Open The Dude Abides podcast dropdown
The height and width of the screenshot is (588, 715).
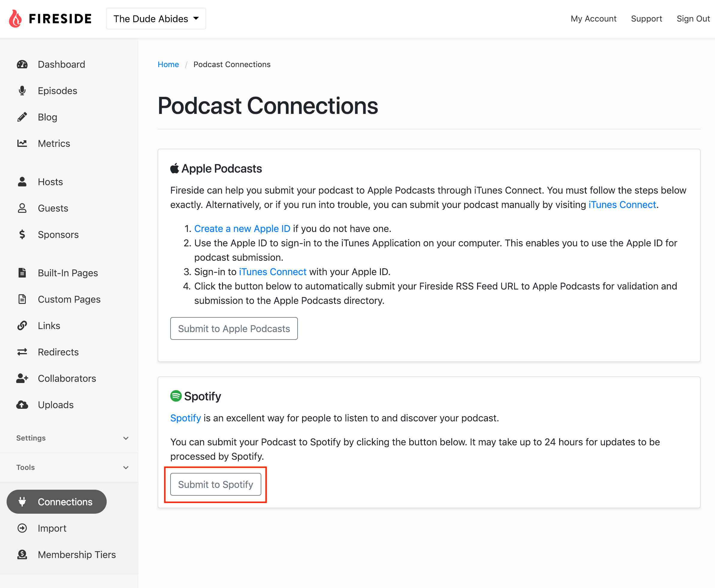pyautogui.click(x=156, y=19)
